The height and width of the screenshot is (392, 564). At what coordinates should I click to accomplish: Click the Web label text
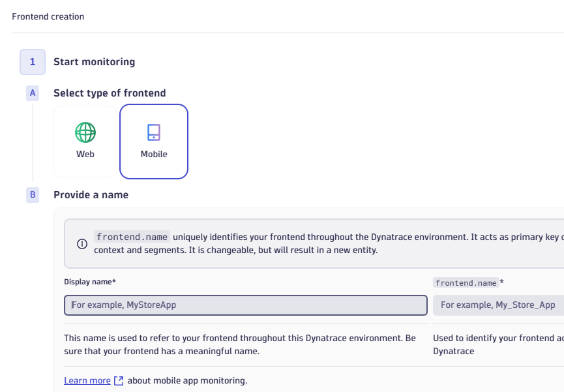85,154
